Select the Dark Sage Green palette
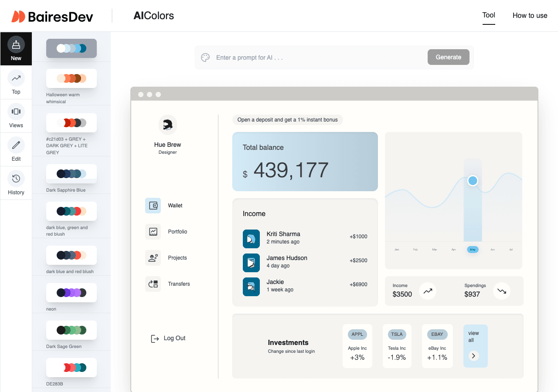The width and height of the screenshot is (558, 392). click(x=71, y=330)
